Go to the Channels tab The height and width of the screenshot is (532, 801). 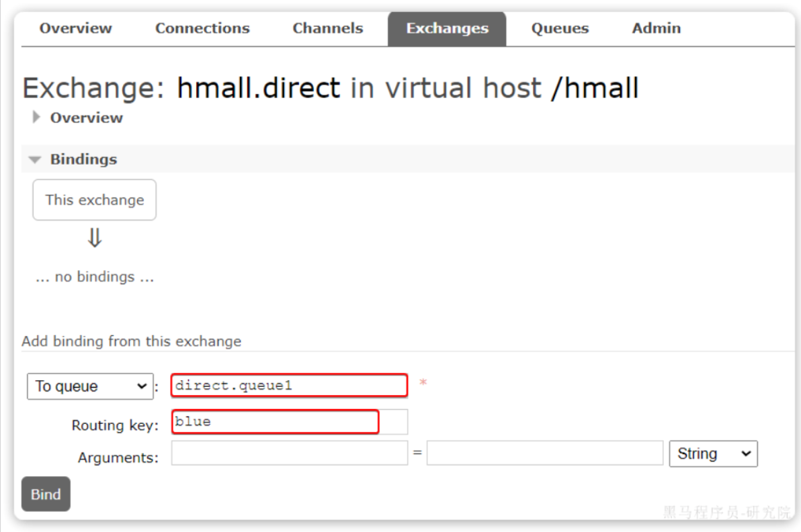pyautogui.click(x=327, y=28)
